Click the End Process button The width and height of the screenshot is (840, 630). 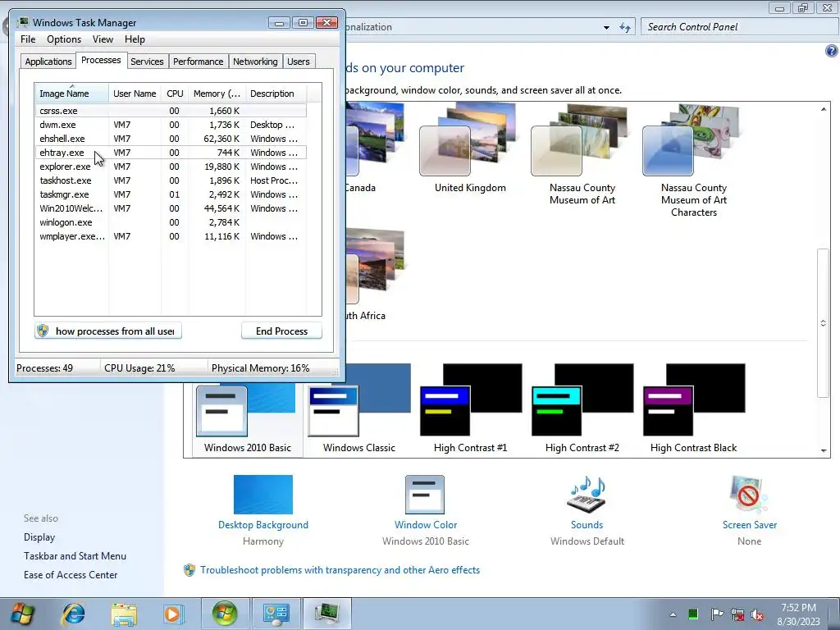pyautogui.click(x=281, y=331)
